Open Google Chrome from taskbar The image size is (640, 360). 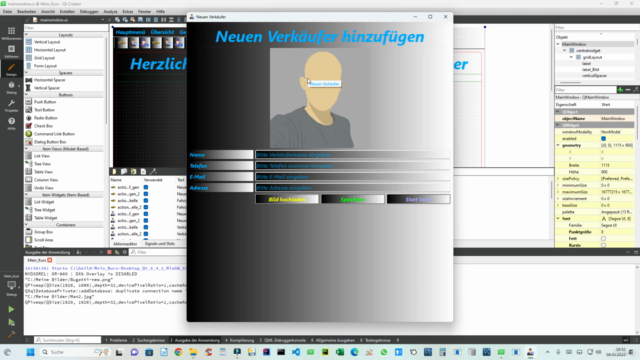coord(178,352)
